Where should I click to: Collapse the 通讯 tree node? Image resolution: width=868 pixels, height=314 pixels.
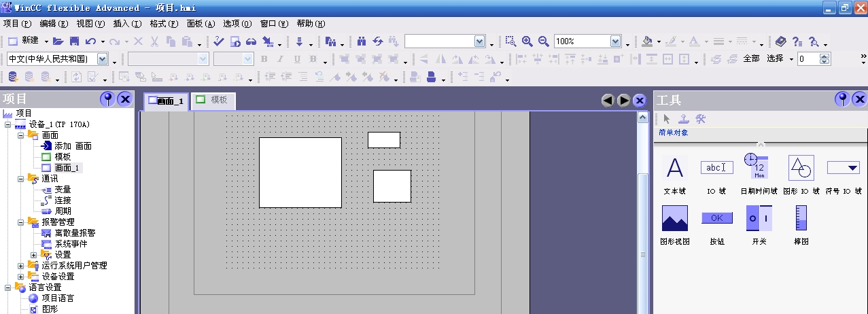[21, 179]
